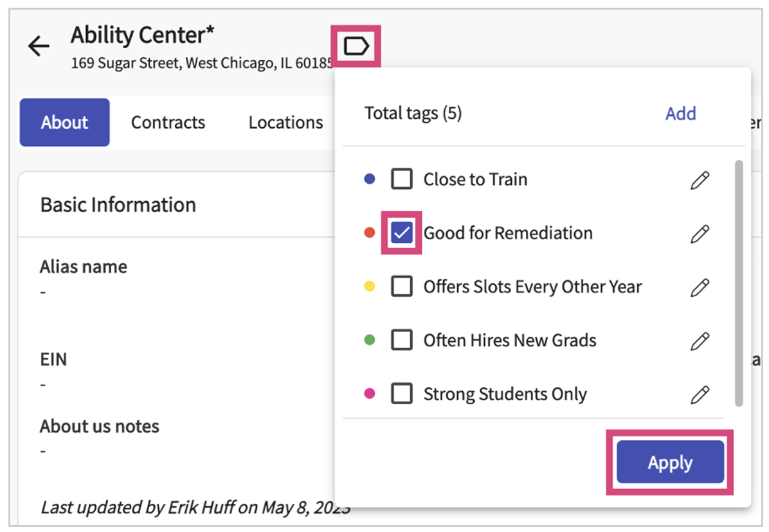Edit Offers Slots Every Other Year tag
Screen dimensions: 769x532
pos(700,287)
